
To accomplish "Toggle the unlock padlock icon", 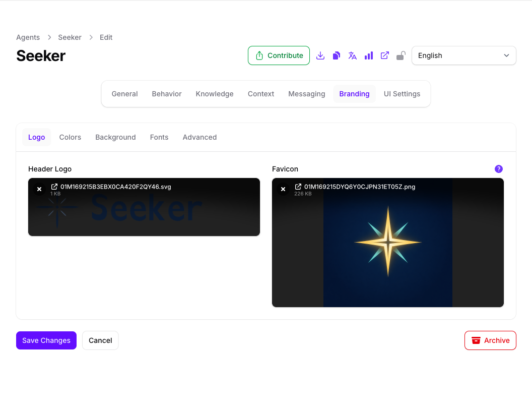I will [401, 55].
